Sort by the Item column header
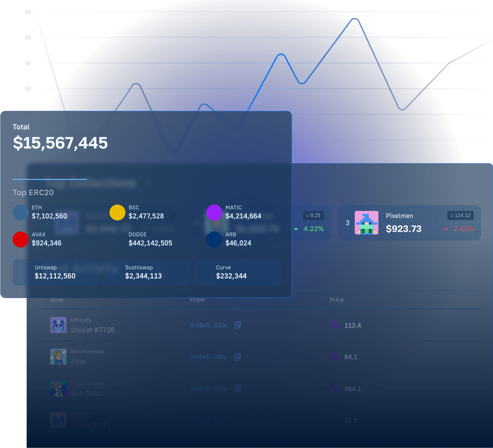 pyautogui.click(x=57, y=300)
